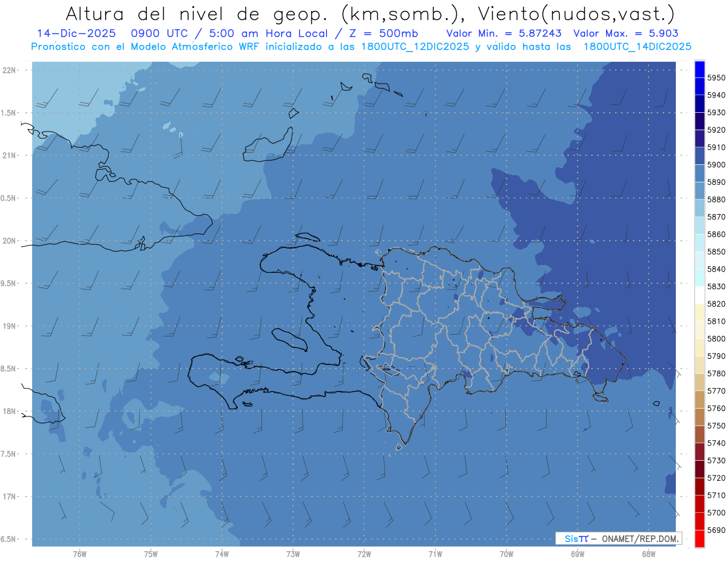Select the '9.5N' latitude axis label
The height and width of the screenshot is (562, 728).
(x=9, y=283)
